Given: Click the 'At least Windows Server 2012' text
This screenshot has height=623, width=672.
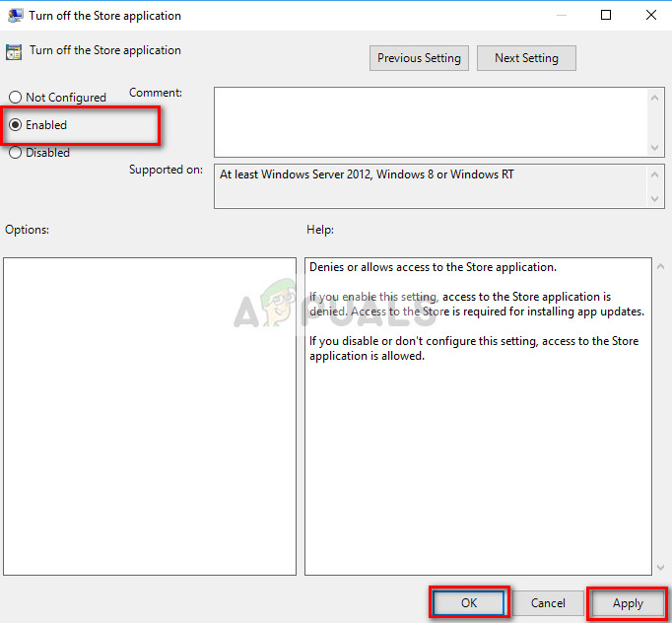Looking at the screenshot, I should [367, 174].
